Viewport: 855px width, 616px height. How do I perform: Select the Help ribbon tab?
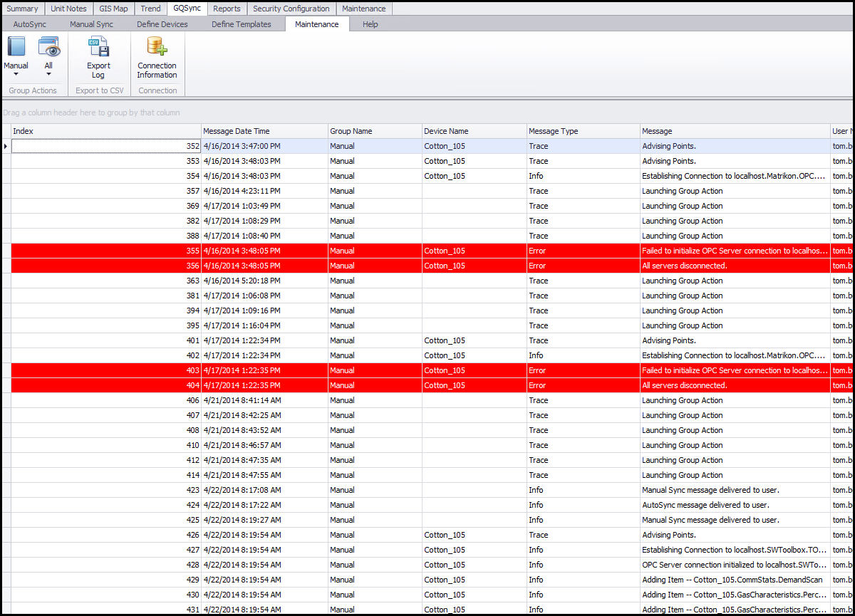[370, 24]
